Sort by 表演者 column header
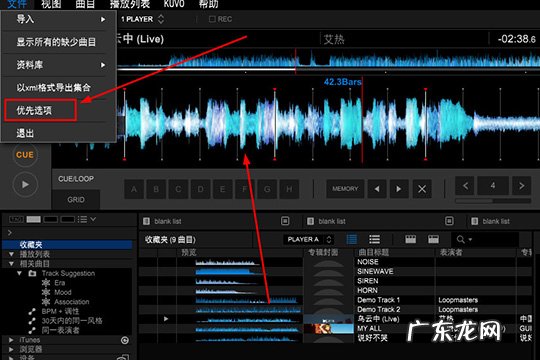The width and height of the screenshot is (540, 360). tap(451, 253)
